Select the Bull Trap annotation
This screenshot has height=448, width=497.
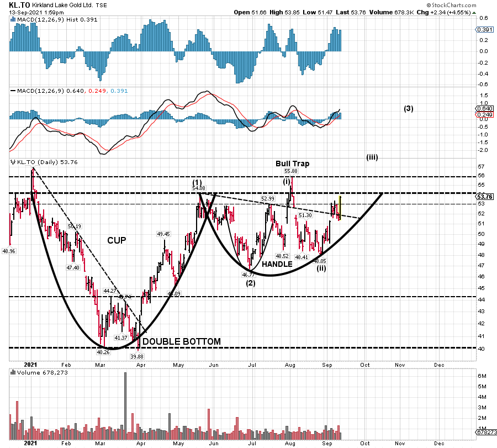(x=293, y=164)
